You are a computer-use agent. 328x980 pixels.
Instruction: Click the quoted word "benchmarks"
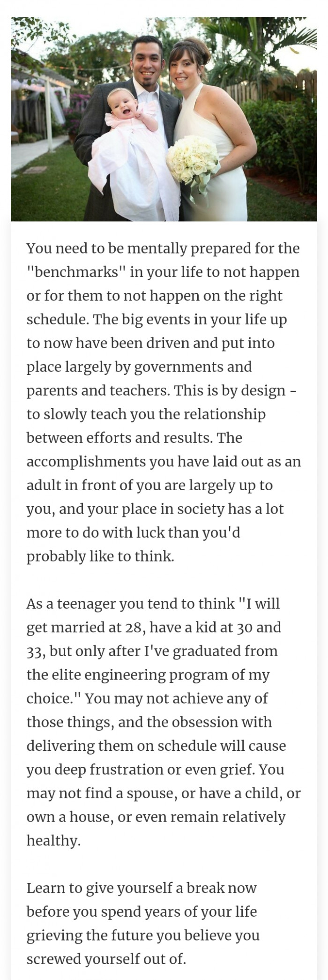tap(76, 272)
